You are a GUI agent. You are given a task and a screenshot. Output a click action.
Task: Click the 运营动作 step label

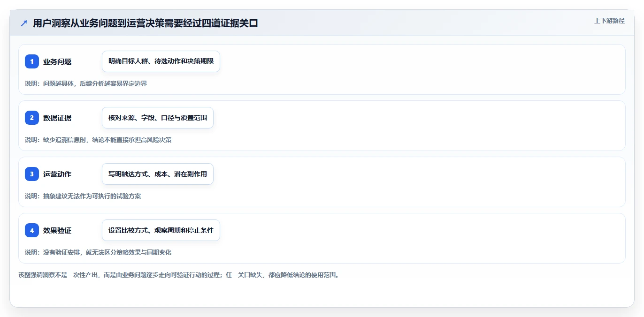(57, 174)
